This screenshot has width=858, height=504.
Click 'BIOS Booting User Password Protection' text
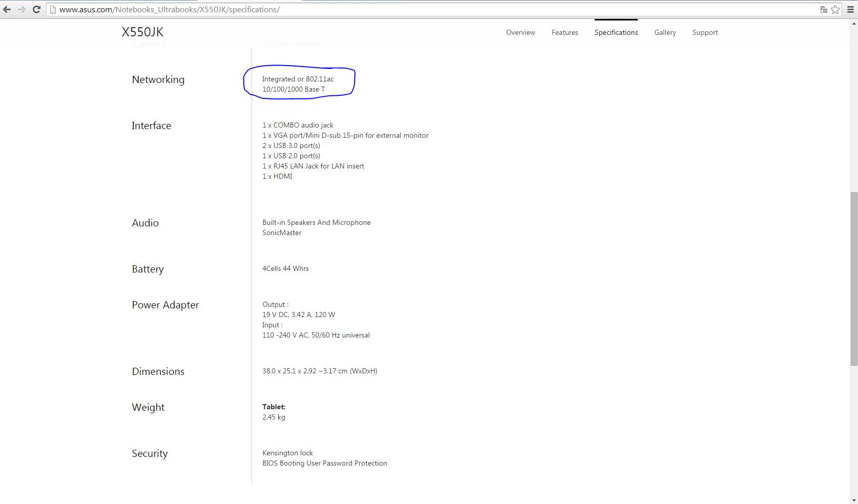(325, 463)
